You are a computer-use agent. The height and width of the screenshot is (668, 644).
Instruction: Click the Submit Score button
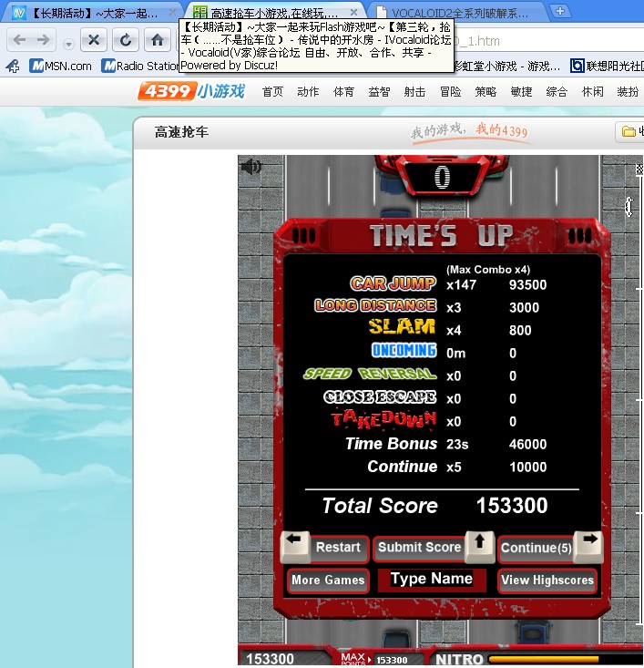(x=420, y=548)
